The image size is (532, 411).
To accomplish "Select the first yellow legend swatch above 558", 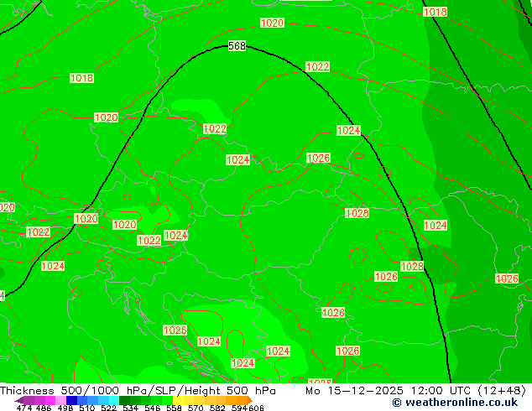I will click(178, 400).
